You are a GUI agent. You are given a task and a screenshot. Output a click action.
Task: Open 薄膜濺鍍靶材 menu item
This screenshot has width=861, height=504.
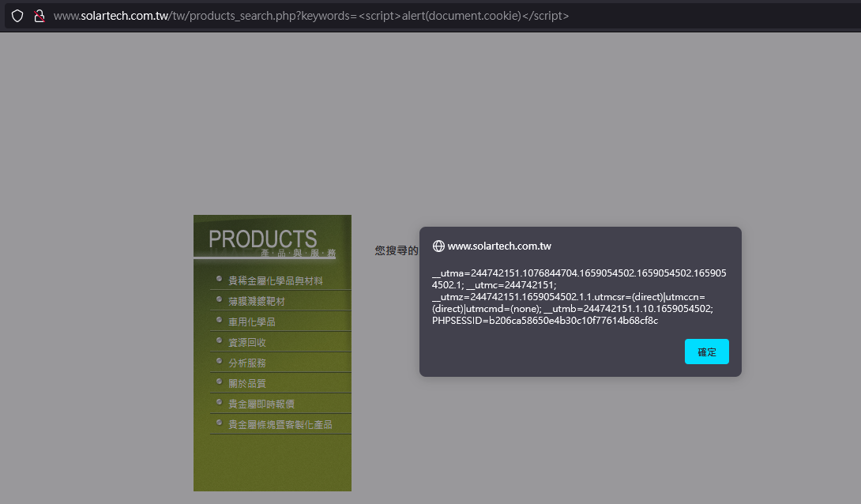(x=257, y=301)
